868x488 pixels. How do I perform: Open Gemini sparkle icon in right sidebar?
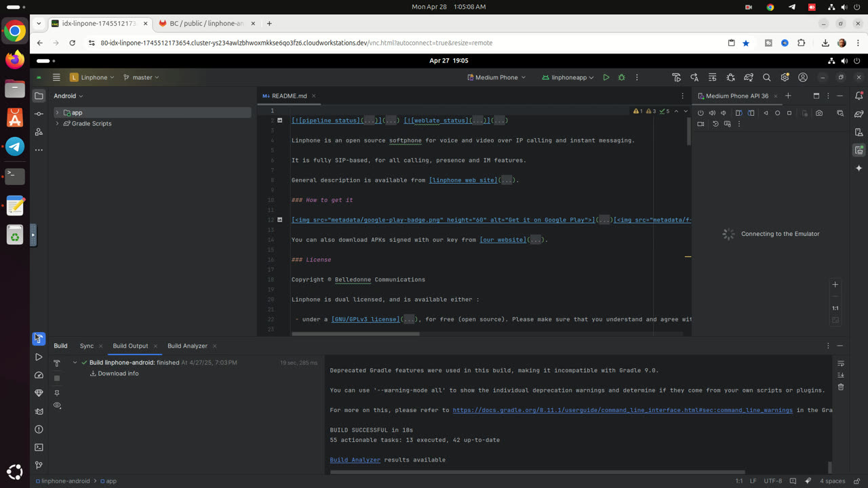859,168
